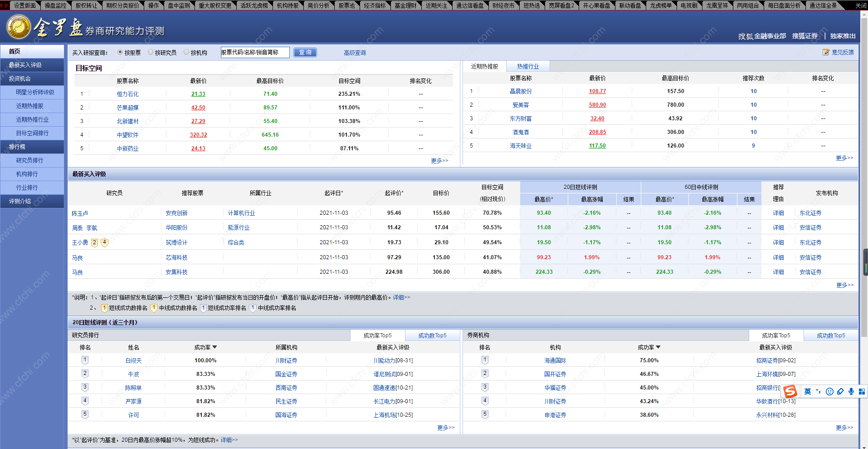Expand 更多>> under 近期热推股 table
Viewport: 868px width, 449px height.
[x=844, y=158]
